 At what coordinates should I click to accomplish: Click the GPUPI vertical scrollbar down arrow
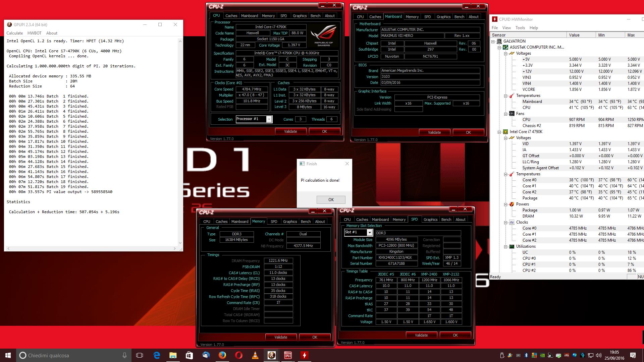tap(180, 243)
